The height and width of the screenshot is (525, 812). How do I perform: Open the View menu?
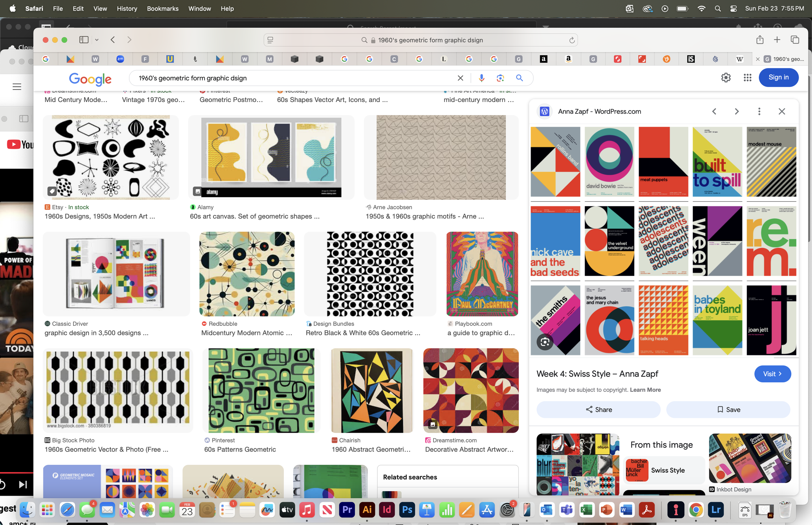(x=100, y=8)
